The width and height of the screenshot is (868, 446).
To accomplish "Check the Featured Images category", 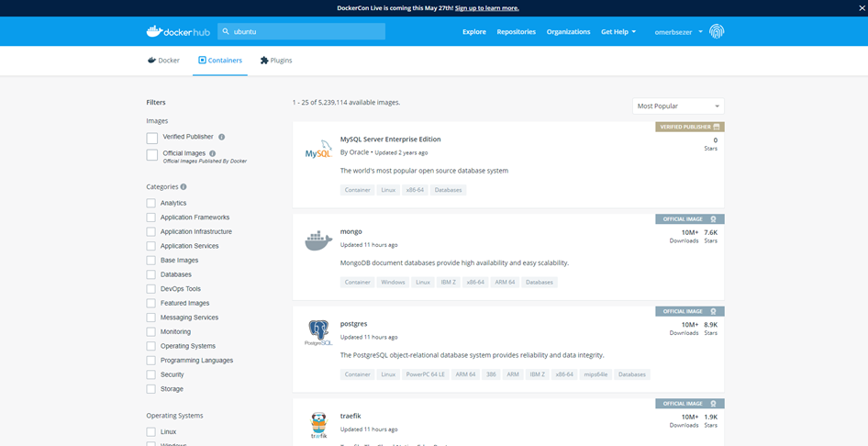I will [x=151, y=303].
